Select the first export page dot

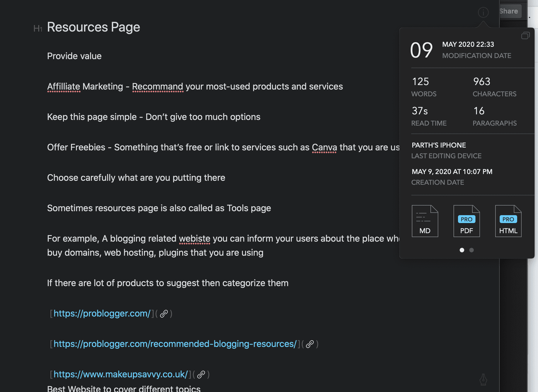pyautogui.click(x=462, y=250)
